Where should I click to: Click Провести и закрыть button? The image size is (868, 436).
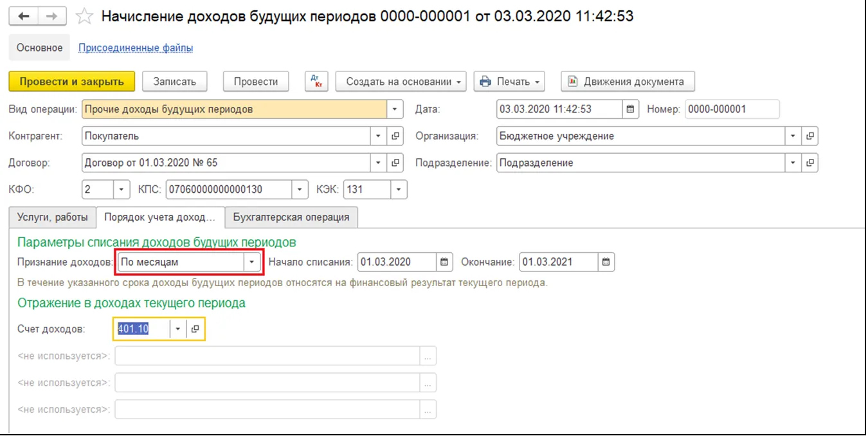(x=71, y=82)
